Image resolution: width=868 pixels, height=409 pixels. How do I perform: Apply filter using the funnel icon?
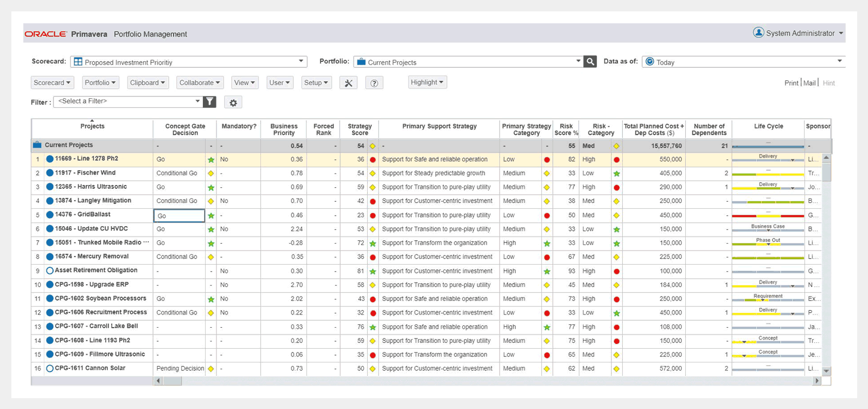click(209, 101)
